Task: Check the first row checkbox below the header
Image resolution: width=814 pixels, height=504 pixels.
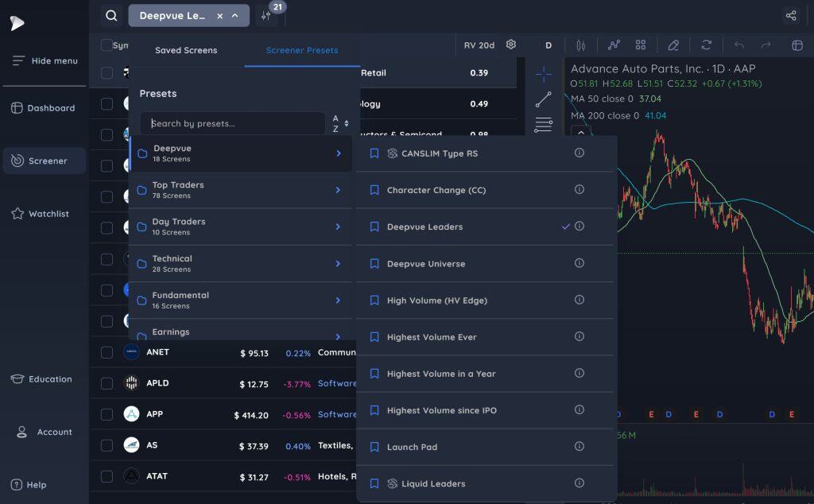Action: (x=107, y=72)
